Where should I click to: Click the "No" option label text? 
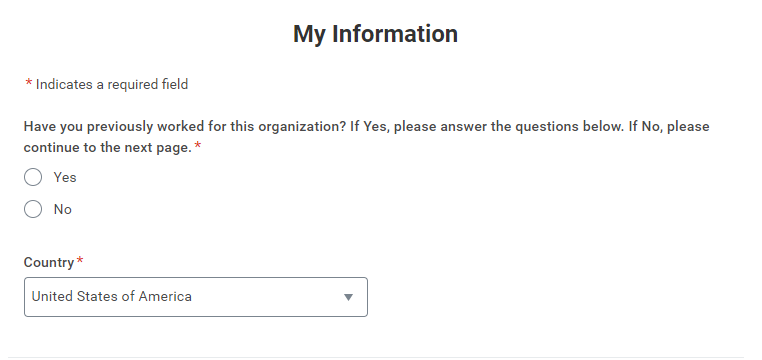pyautogui.click(x=63, y=209)
